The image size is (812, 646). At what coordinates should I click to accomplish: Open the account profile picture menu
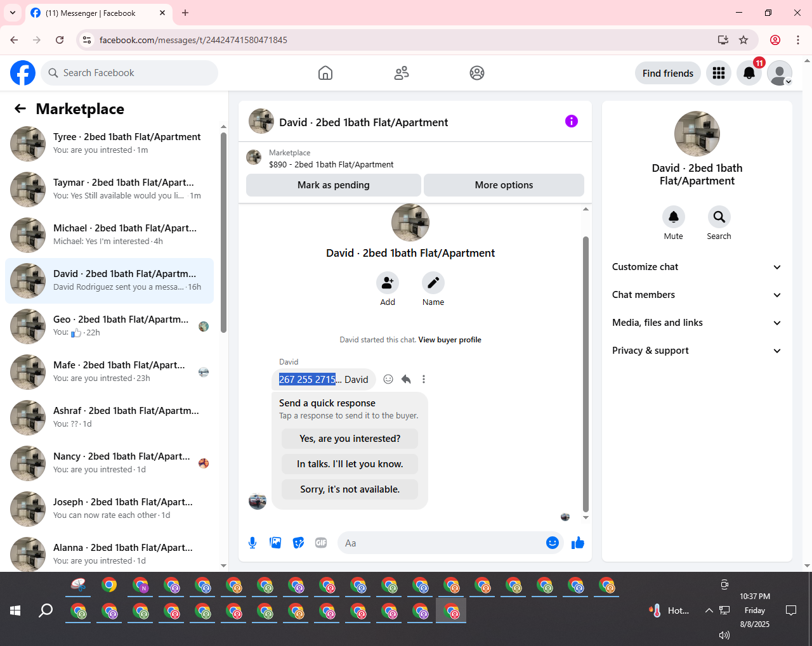[x=780, y=73]
